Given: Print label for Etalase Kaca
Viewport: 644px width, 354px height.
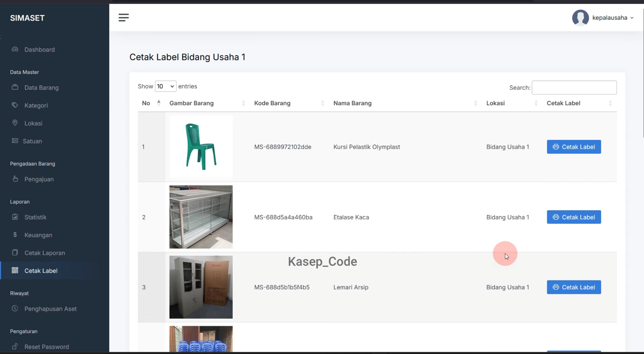Looking at the screenshot, I should point(574,217).
